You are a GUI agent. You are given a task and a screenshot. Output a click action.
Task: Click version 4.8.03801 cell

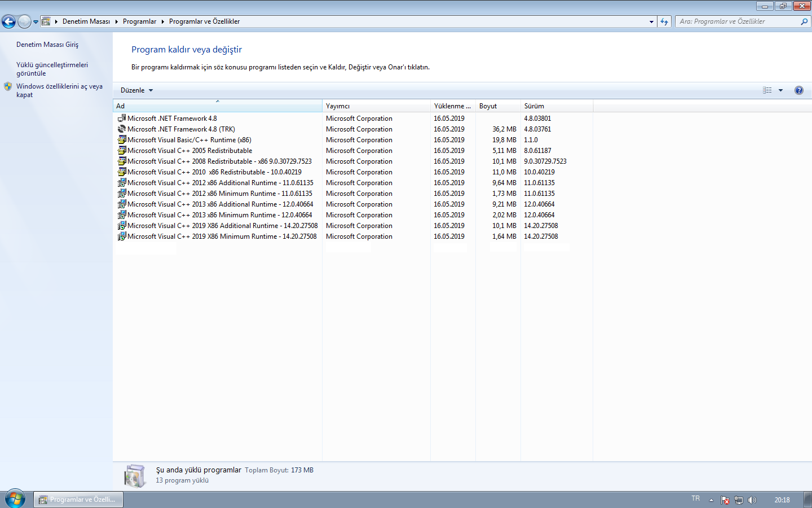tap(537, 119)
